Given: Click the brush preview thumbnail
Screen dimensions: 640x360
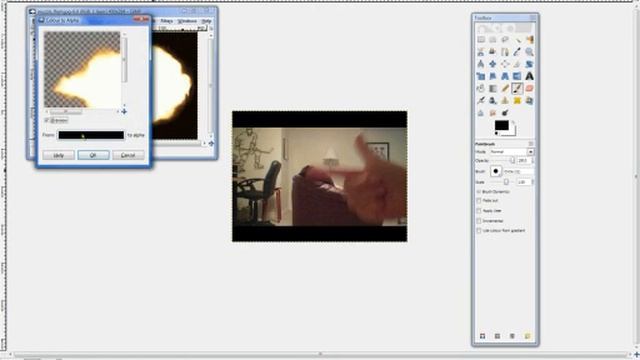Looking at the screenshot, I should pyautogui.click(x=496, y=171).
